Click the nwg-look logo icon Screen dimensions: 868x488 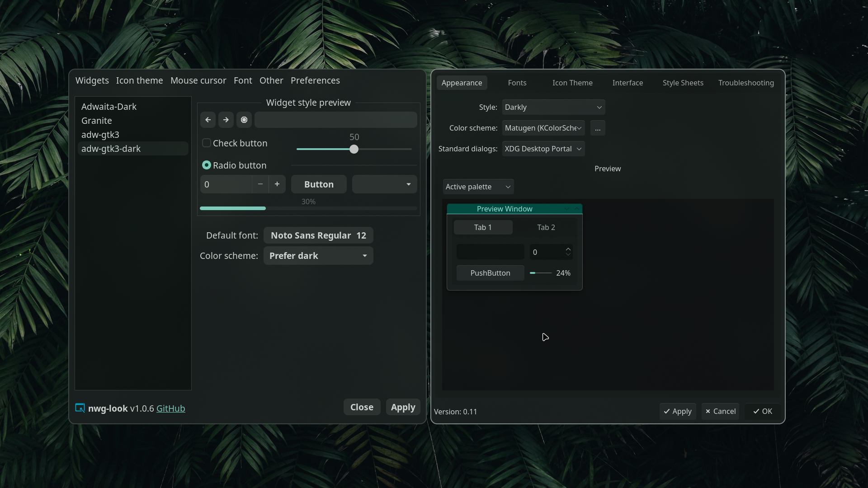pyautogui.click(x=80, y=408)
